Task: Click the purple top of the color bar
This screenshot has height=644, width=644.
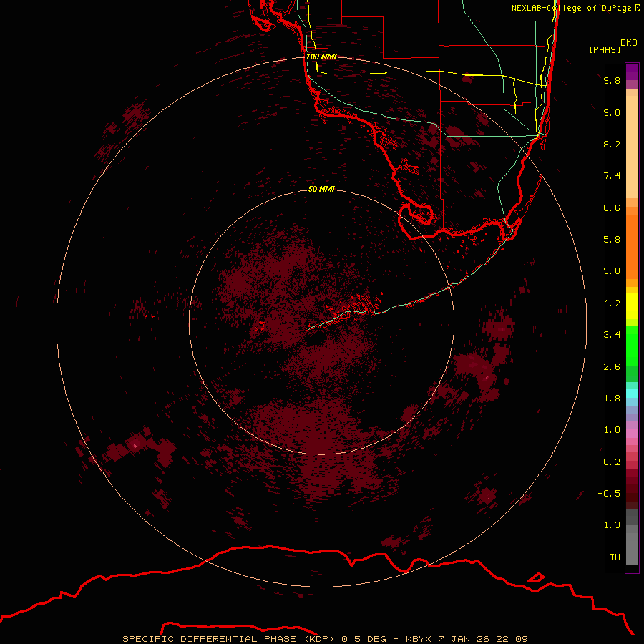Action: [x=632, y=72]
